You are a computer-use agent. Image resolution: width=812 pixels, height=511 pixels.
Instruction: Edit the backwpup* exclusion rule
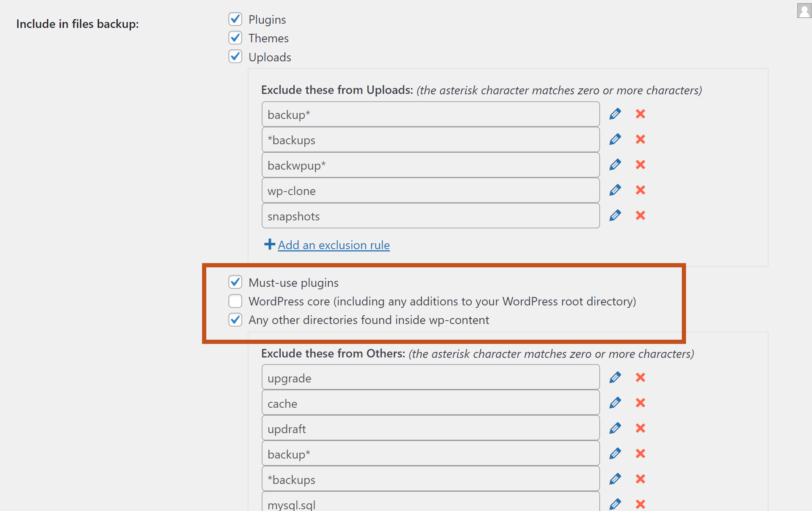tap(615, 165)
